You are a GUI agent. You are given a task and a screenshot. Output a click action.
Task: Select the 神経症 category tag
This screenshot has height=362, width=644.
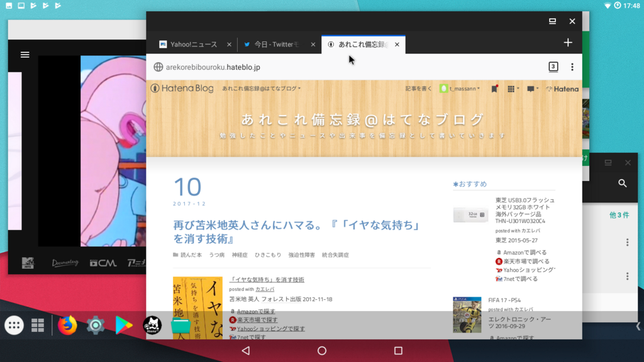(x=240, y=255)
